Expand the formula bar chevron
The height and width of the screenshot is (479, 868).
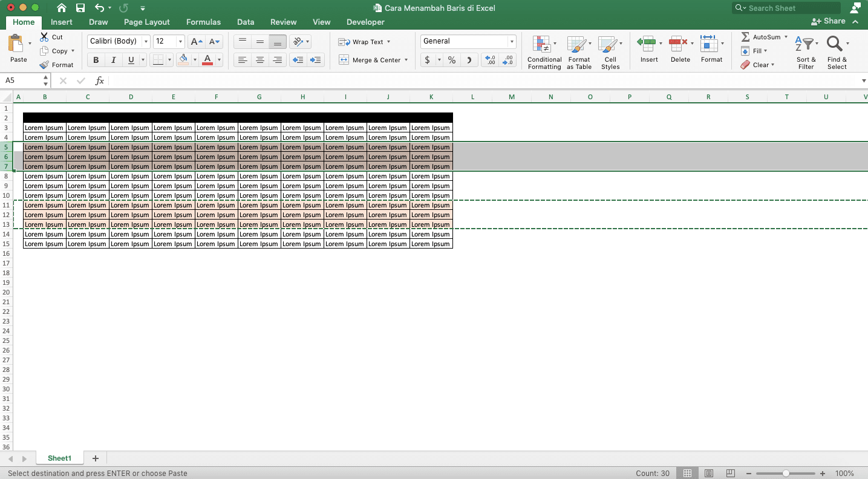coord(863,80)
